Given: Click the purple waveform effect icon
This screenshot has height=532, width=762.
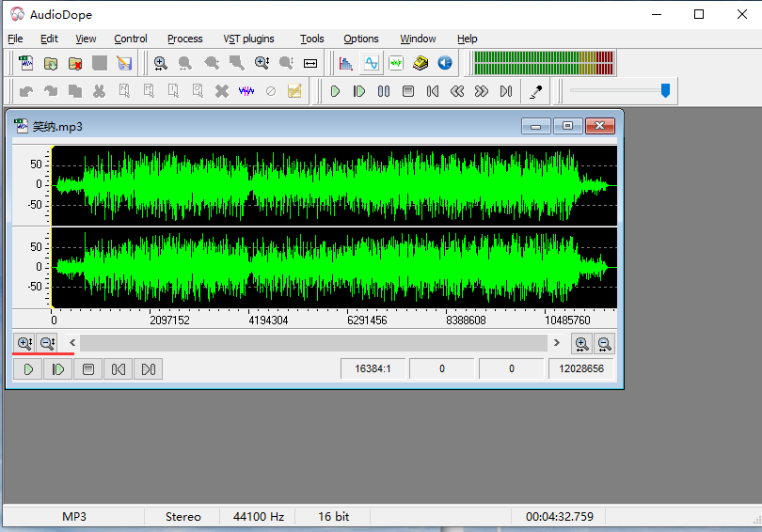Looking at the screenshot, I should (x=246, y=91).
